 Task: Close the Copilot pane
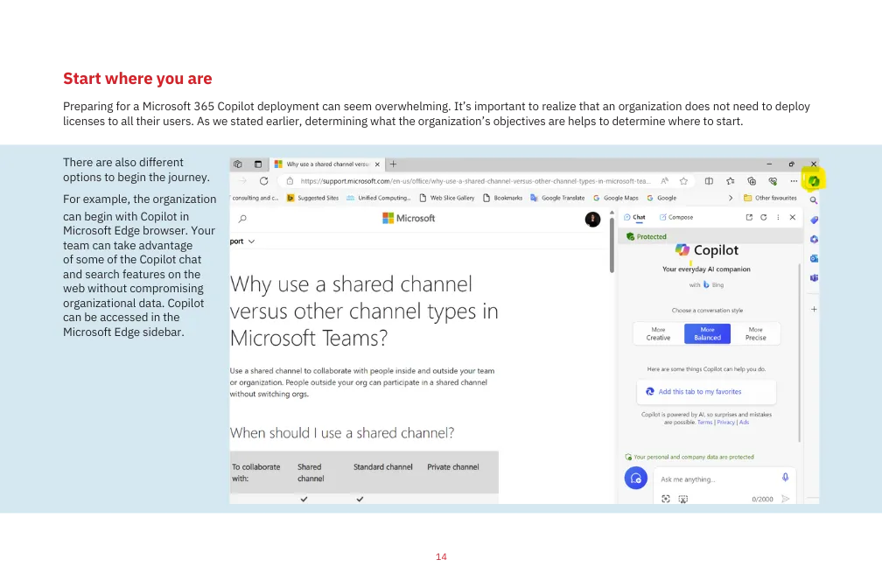pyautogui.click(x=793, y=217)
